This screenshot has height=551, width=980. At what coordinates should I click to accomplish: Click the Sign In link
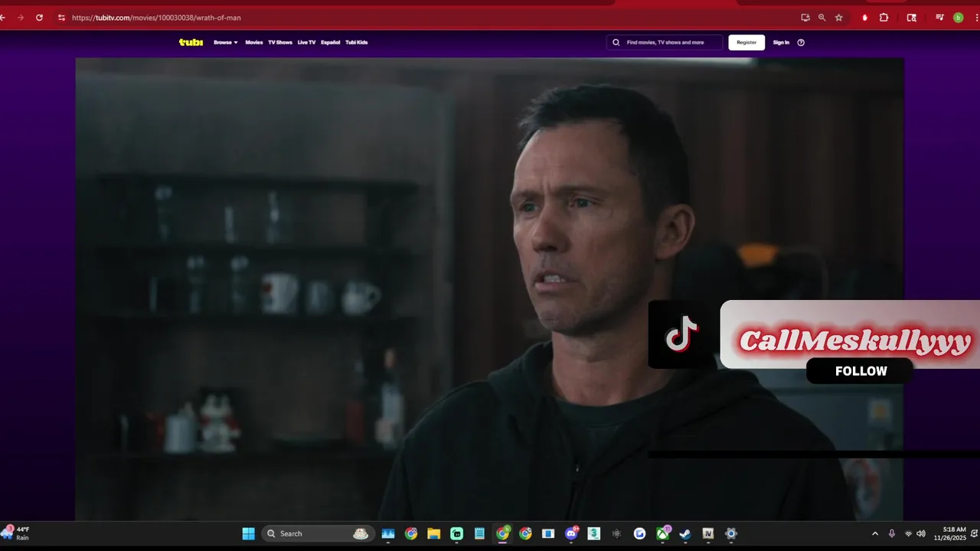(781, 42)
